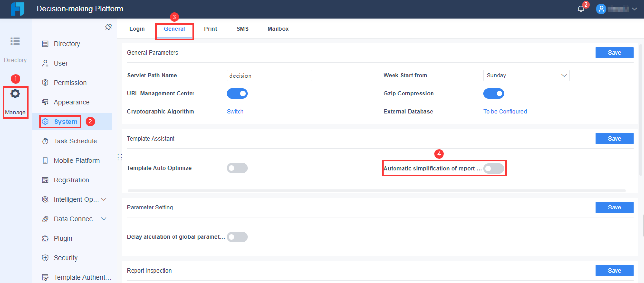
Task: Enable Template Auto Optimize
Action: (x=237, y=168)
